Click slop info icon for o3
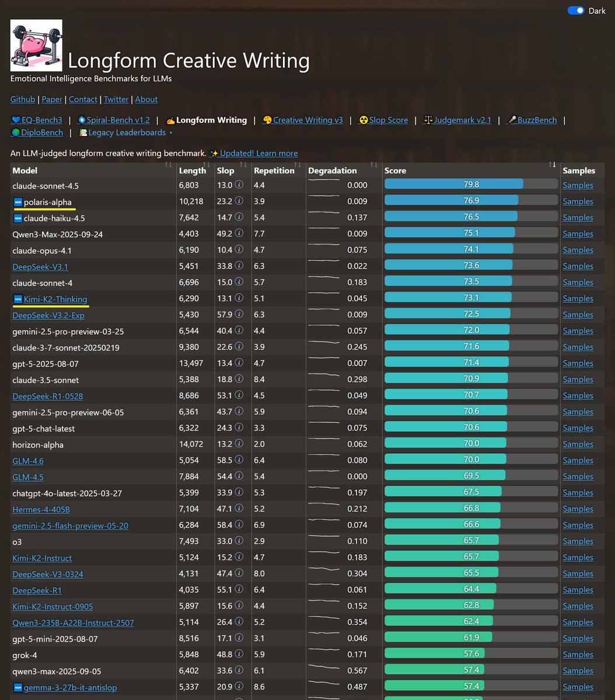 tap(239, 541)
